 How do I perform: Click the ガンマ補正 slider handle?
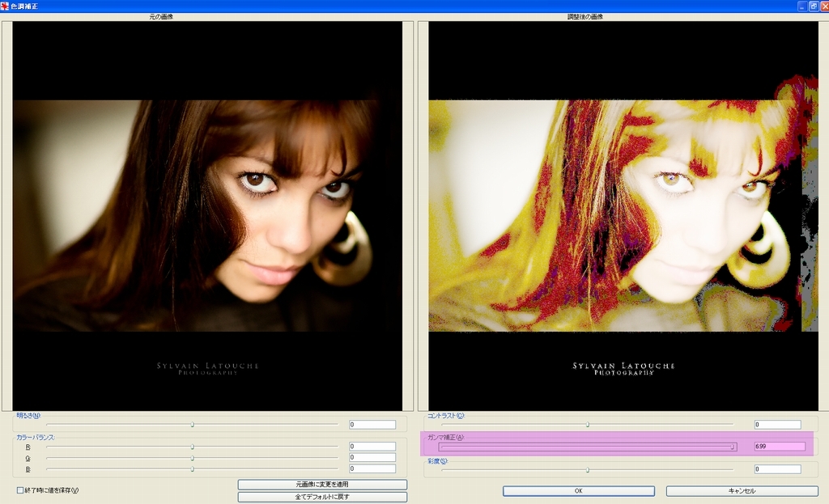732,447
